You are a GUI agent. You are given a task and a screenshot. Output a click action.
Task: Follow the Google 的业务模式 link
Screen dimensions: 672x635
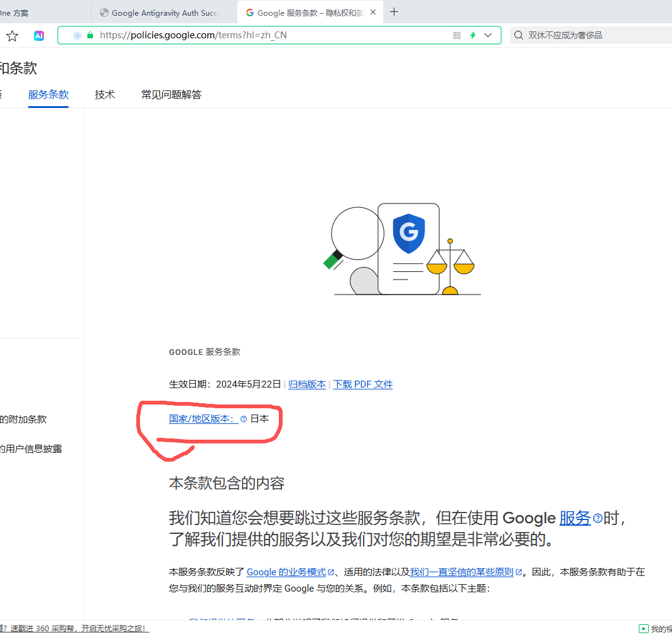(x=286, y=572)
